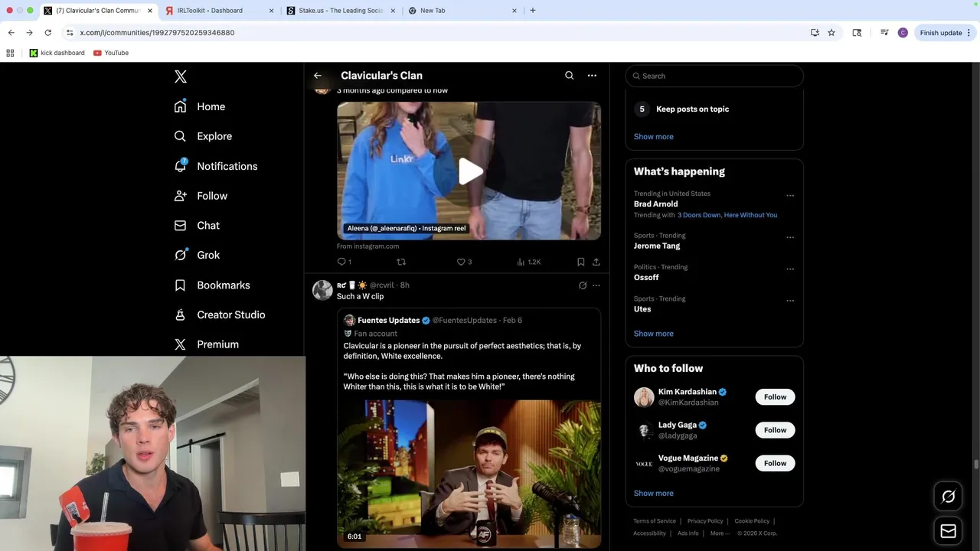Open Premium in the sidebar
Image resolution: width=980 pixels, height=551 pixels.
click(207, 344)
